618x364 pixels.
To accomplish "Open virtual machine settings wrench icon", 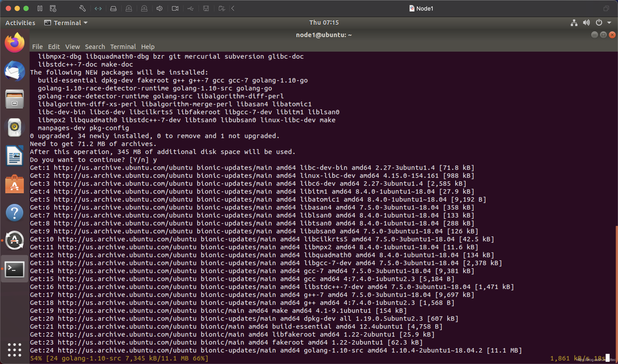I will coord(83,9).
